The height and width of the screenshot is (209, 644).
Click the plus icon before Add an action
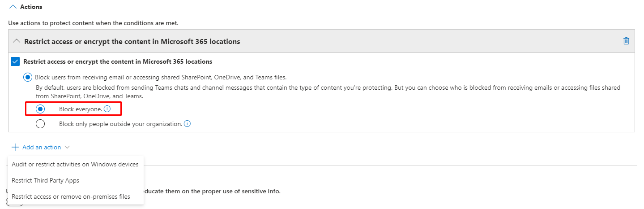[15, 147]
